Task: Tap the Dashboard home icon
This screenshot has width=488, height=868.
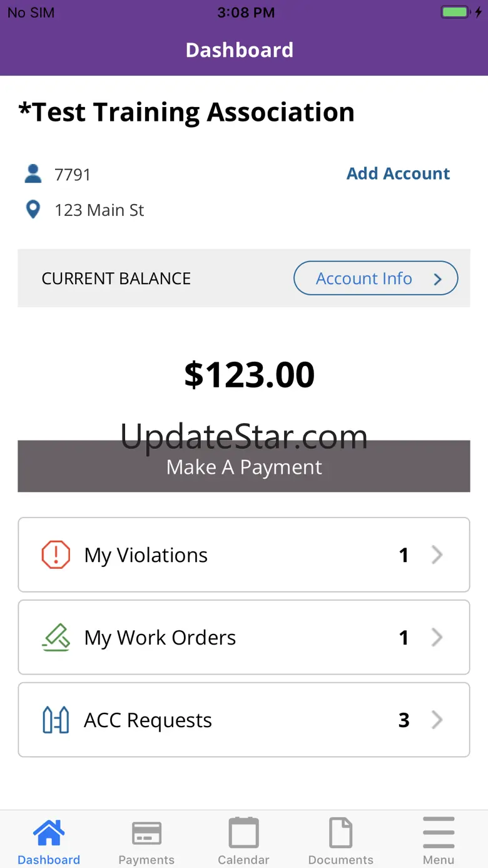Action: coord(49,833)
